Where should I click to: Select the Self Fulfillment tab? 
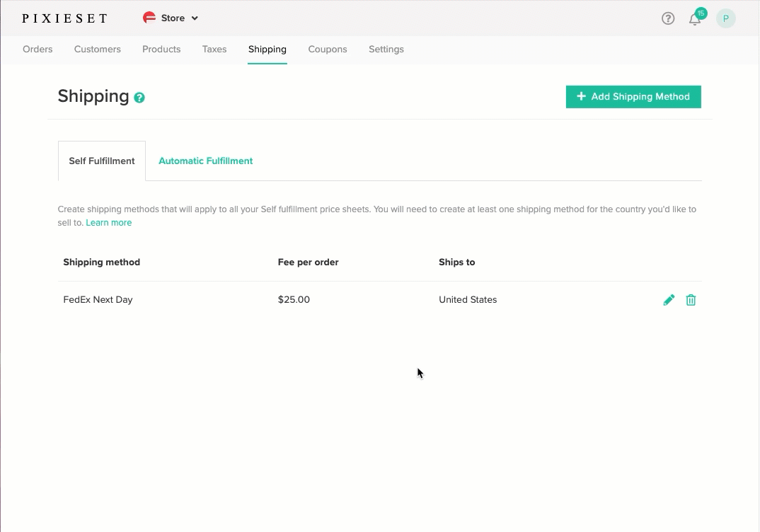[101, 161]
